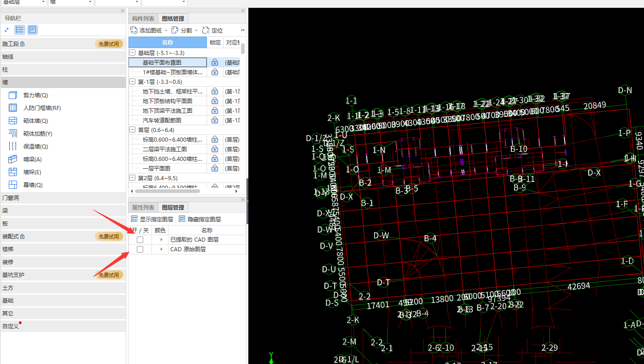Screen dimensions: 644x364
Task: Open the 梁 category in navigation
Action: [63, 211]
